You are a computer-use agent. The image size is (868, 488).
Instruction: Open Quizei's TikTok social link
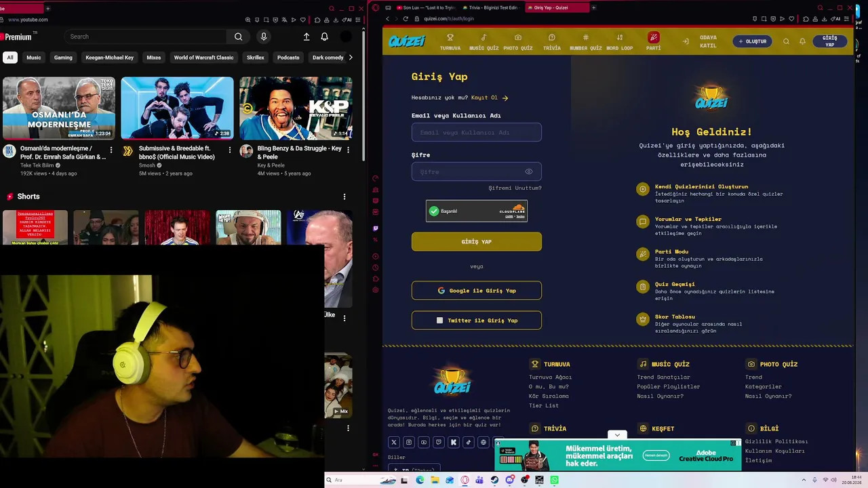coord(468,442)
